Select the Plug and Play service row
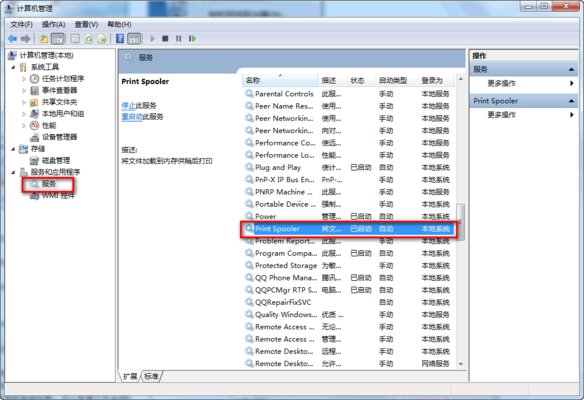The height and width of the screenshot is (400, 584). (348, 168)
